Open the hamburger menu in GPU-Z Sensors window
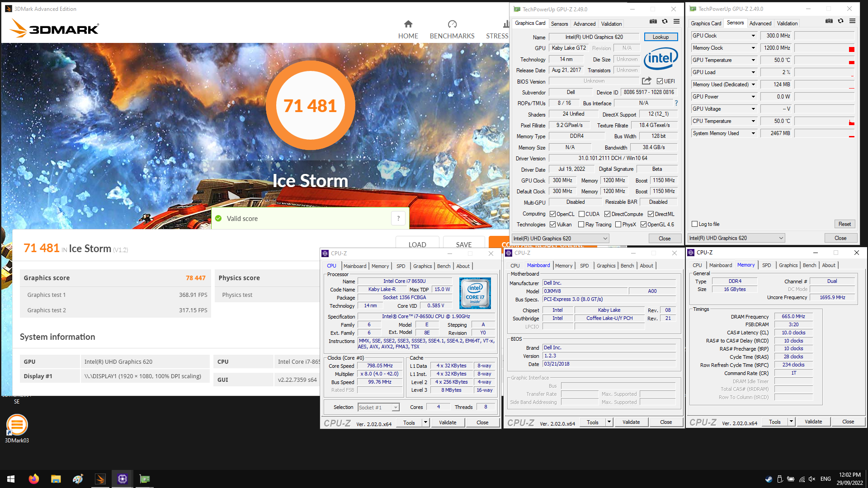The width and height of the screenshot is (868, 488). click(x=852, y=21)
